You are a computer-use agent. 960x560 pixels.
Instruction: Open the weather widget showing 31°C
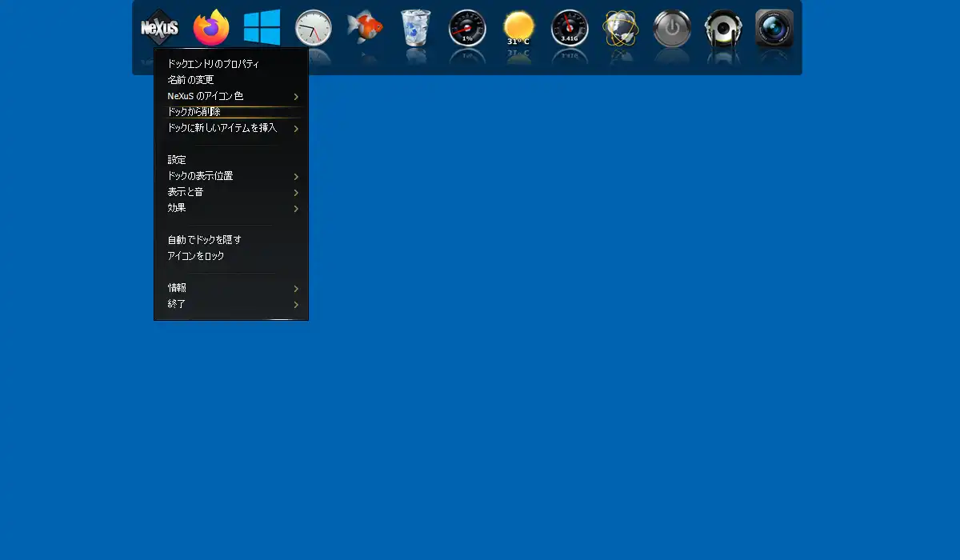(518, 29)
